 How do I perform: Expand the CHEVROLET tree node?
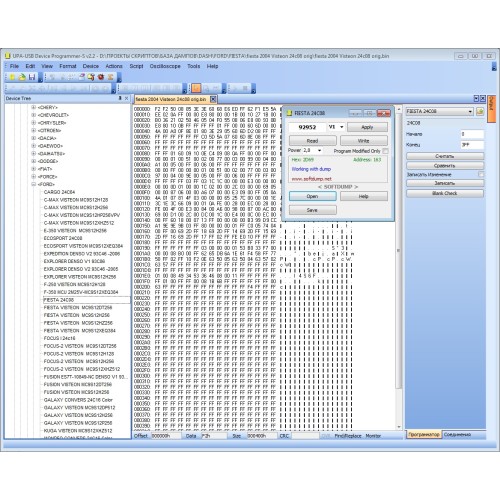click(x=33, y=115)
